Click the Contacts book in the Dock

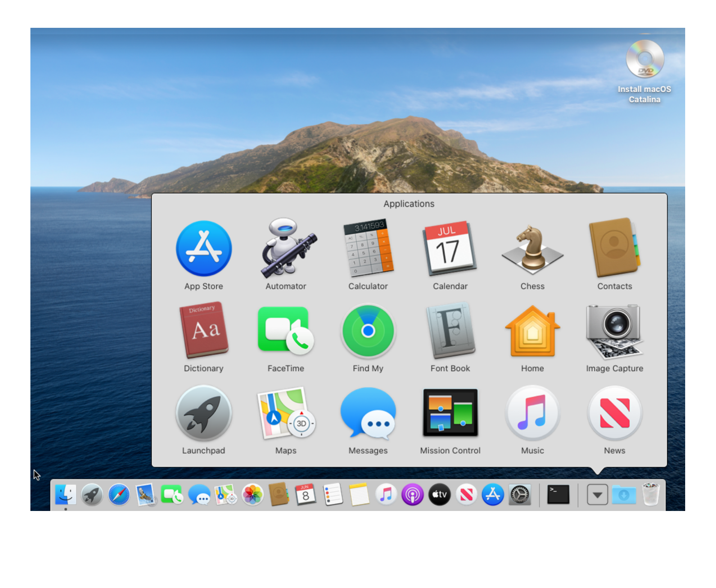pos(279,495)
